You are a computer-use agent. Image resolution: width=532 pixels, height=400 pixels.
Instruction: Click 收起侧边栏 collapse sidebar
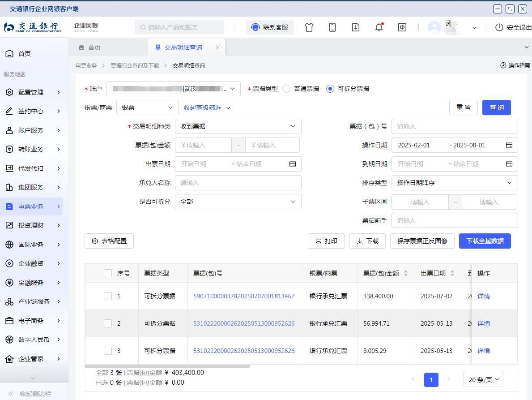point(30,394)
